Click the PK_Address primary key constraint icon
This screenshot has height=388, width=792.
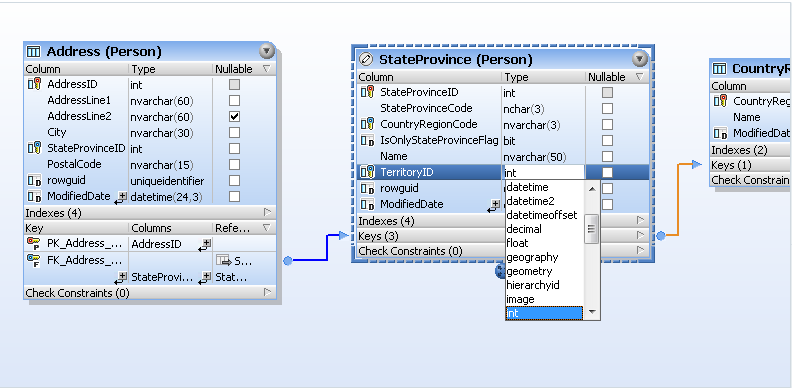click(34, 244)
